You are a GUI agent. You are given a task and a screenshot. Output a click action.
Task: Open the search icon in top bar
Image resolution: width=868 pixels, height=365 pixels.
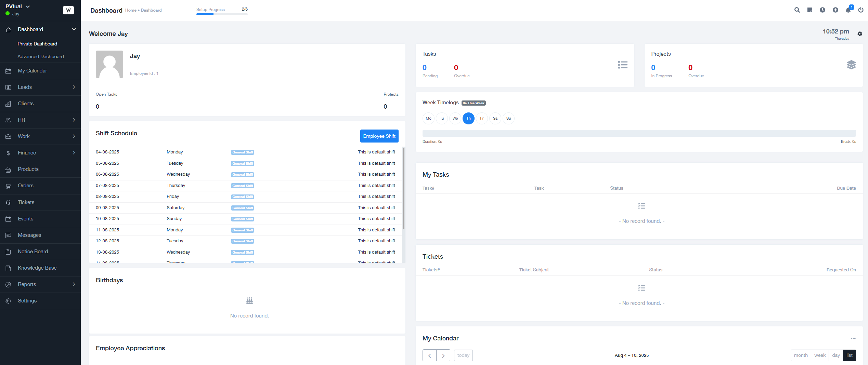click(797, 10)
